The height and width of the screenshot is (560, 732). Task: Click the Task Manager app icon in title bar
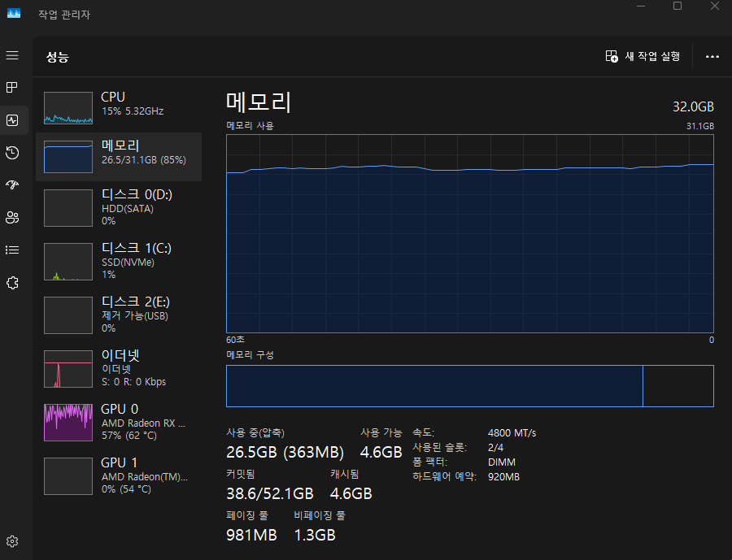[14, 13]
